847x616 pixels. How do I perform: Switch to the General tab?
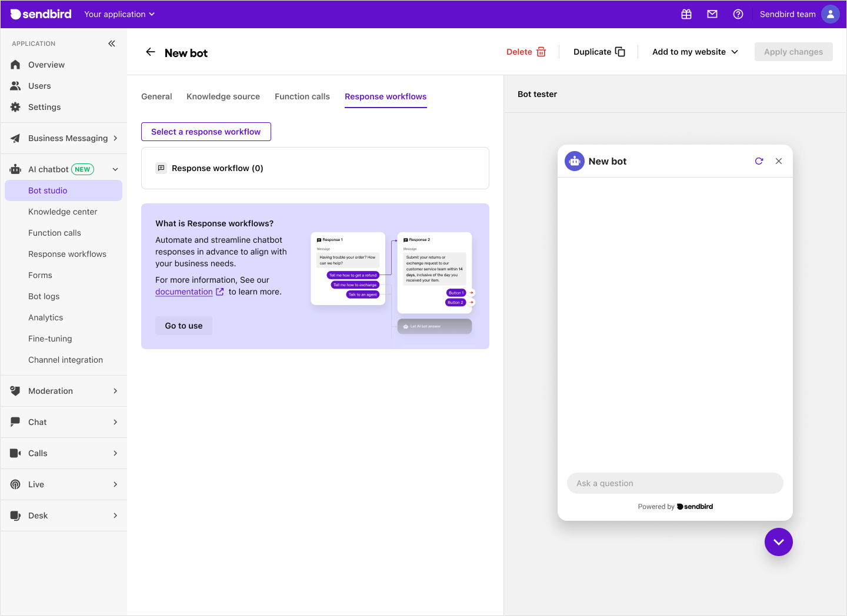pyautogui.click(x=156, y=96)
